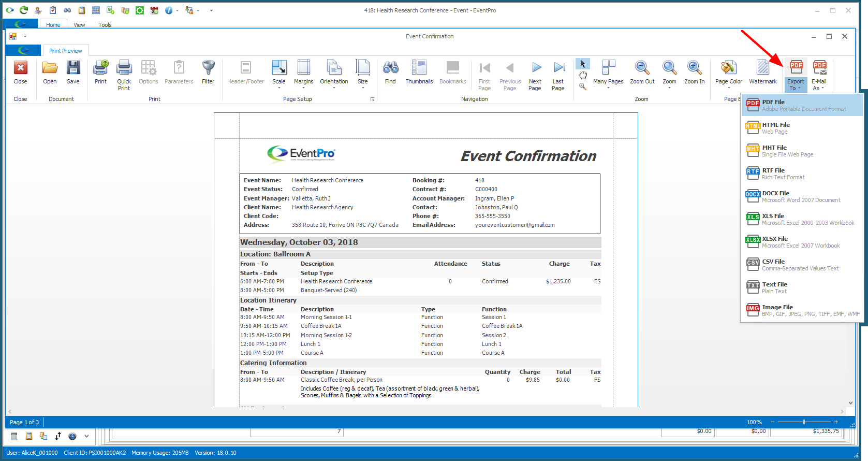This screenshot has width=868, height=461.
Task: Click the green application button in Print Preview
Action: coord(23,50)
